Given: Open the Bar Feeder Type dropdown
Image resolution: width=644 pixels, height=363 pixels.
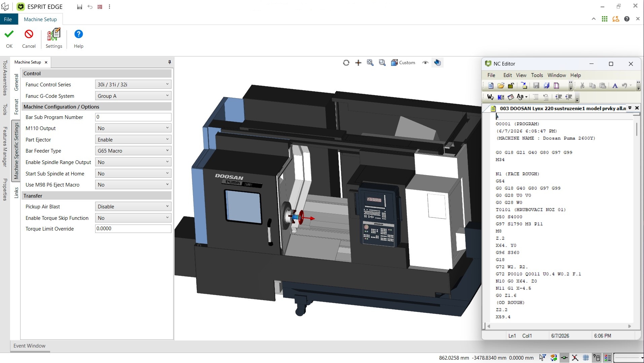Looking at the screenshot, I should point(133,151).
